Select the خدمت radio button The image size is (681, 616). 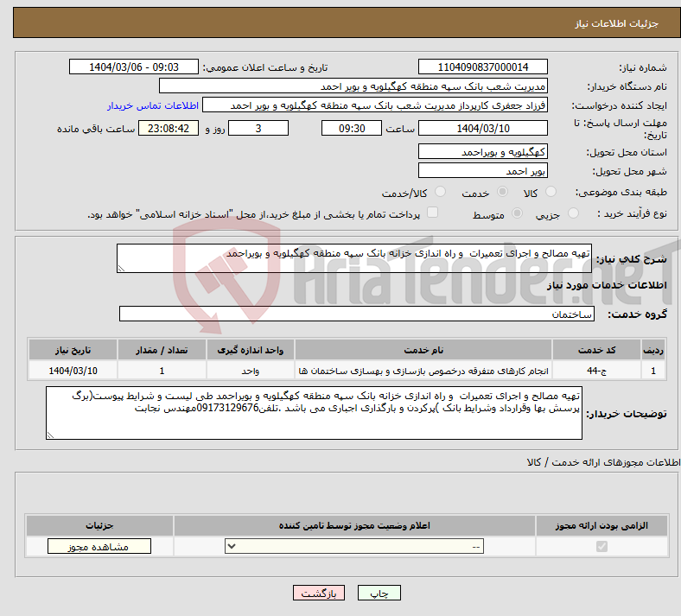coord(502,192)
